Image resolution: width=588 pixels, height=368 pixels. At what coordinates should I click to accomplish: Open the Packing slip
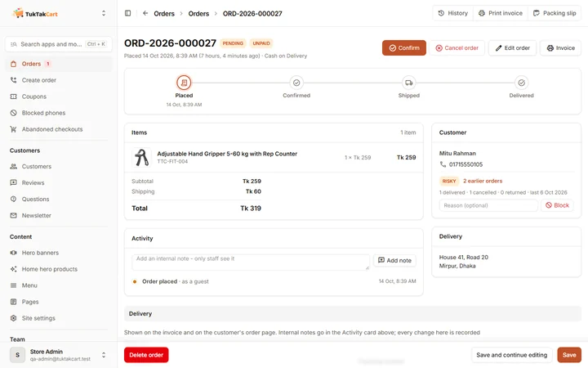click(x=555, y=13)
